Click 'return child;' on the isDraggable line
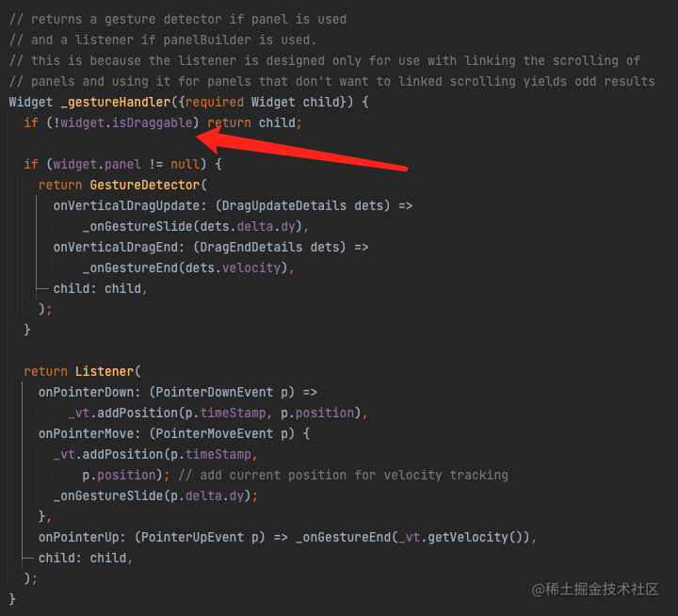The height and width of the screenshot is (616, 678). (254, 122)
